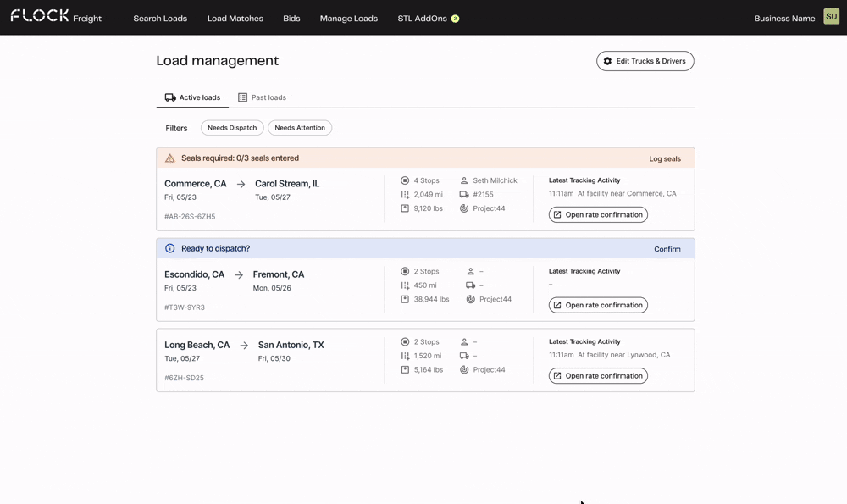
Task: Click Business Name account label
Action: coord(784,19)
